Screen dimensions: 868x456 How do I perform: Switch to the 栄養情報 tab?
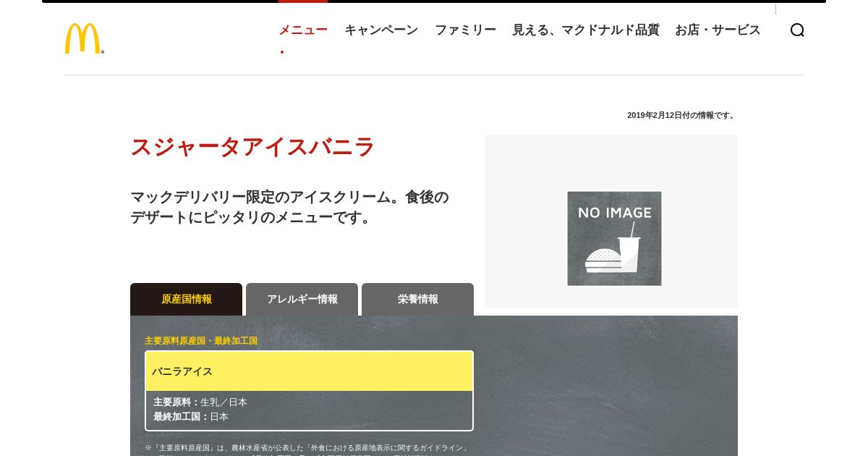[x=417, y=299]
